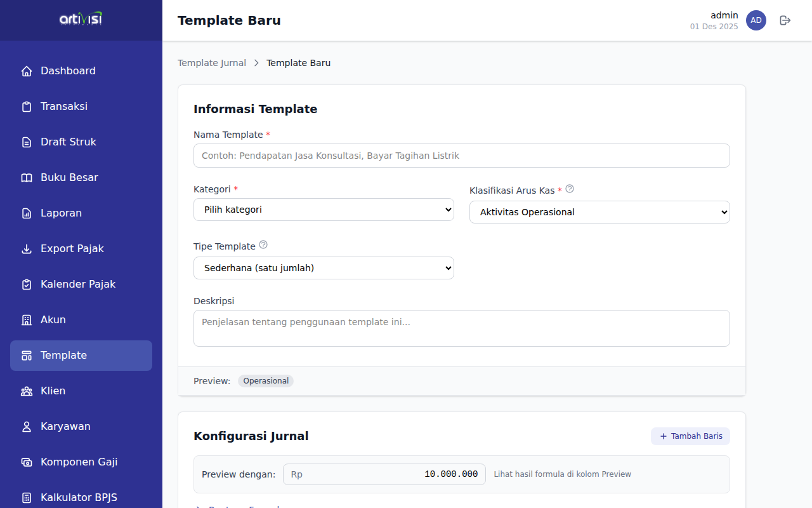Click the Kalender Pajak clipboard icon
Screen dimensions: 812x508
click(x=27, y=284)
